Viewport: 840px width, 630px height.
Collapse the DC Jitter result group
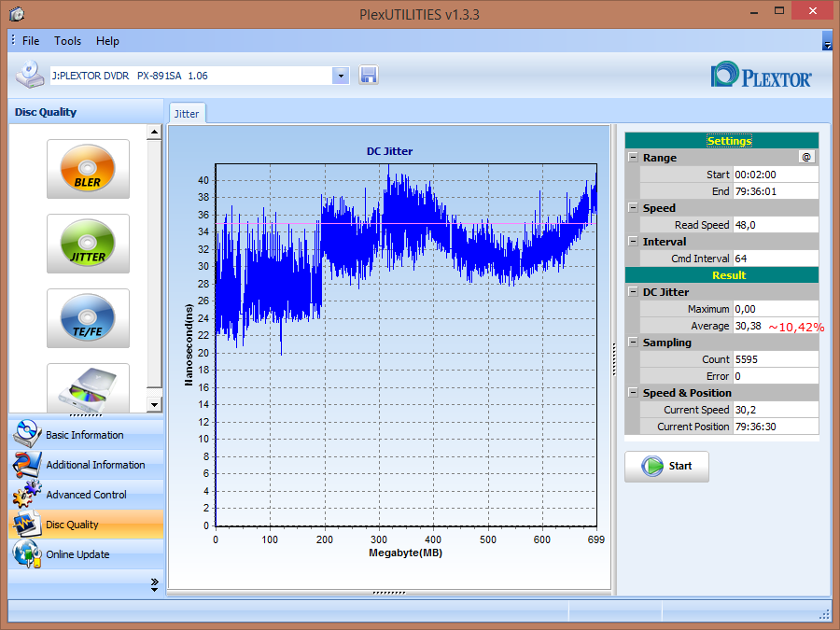[x=633, y=292]
